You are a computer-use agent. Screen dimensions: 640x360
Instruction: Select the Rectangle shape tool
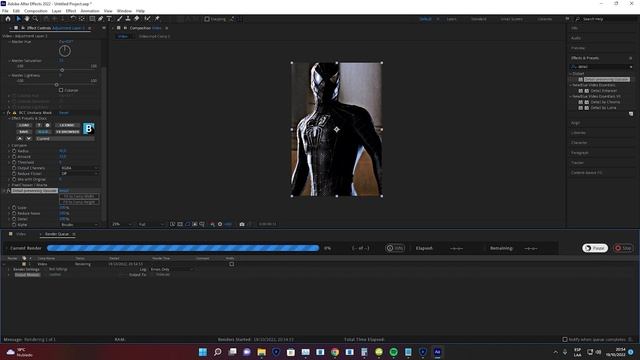coord(92,19)
